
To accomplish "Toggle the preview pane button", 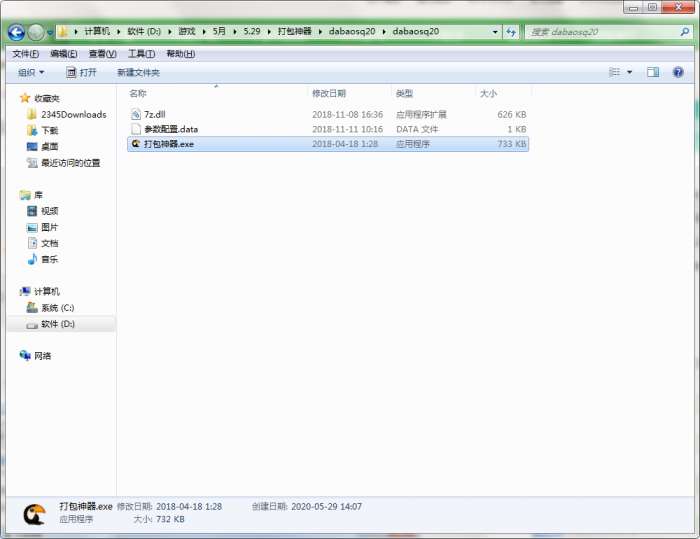I will pyautogui.click(x=653, y=72).
